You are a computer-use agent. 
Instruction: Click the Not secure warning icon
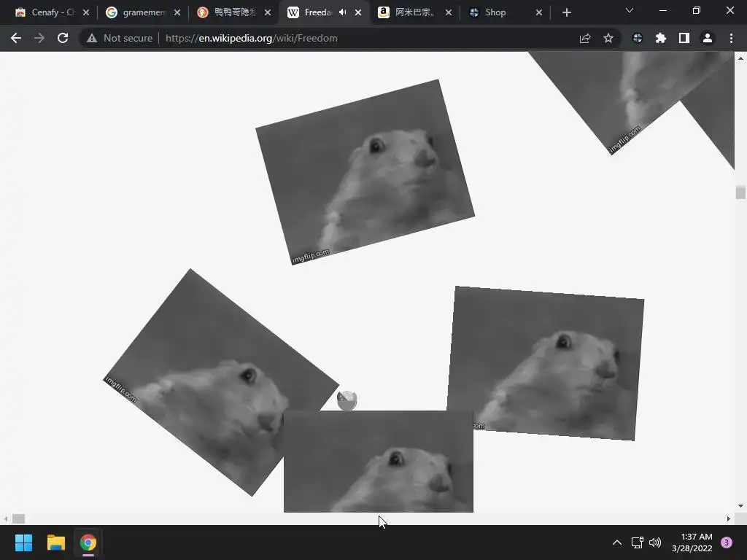[x=92, y=38]
